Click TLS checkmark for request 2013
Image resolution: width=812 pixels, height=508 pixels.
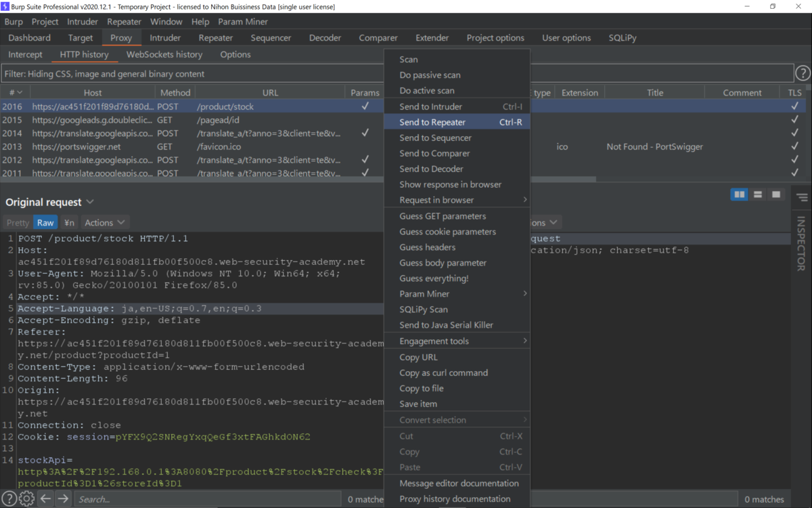pyautogui.click(x=795, y=146)
